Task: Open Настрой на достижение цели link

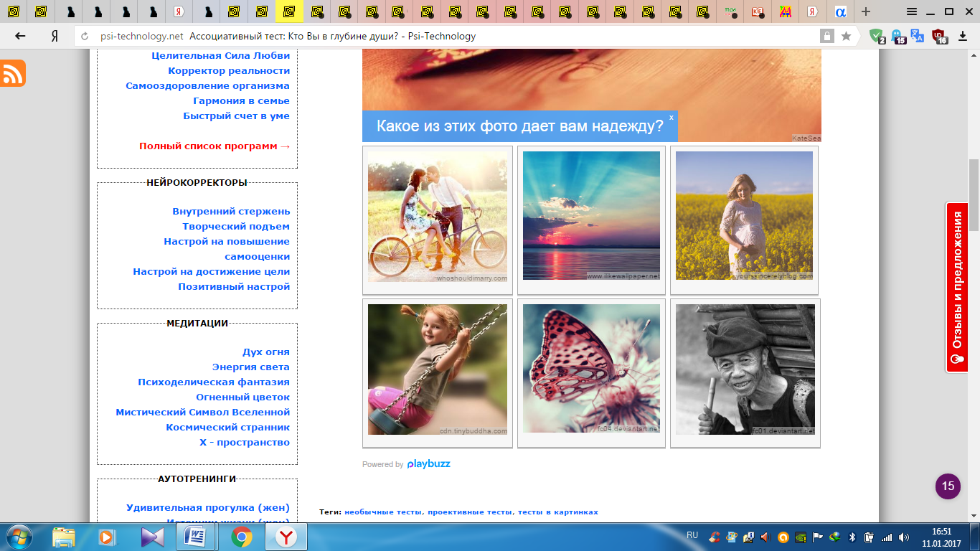Action: [x=212, y=271]
